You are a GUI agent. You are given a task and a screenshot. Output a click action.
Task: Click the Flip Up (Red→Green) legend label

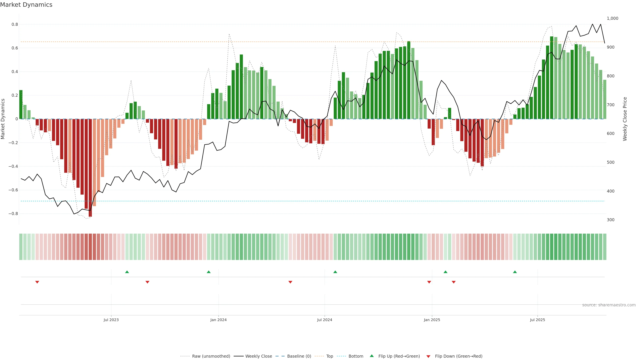click(399, 356)
